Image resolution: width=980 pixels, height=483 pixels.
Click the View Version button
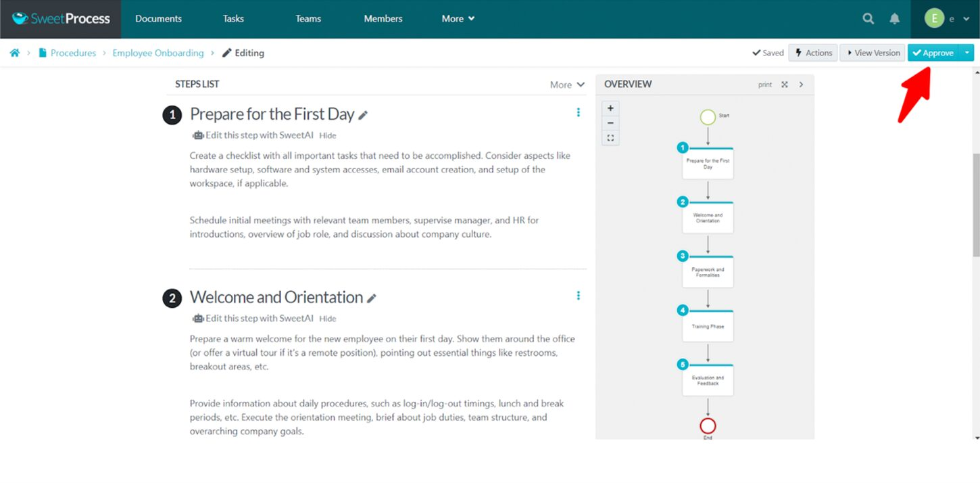click(873, 53)
